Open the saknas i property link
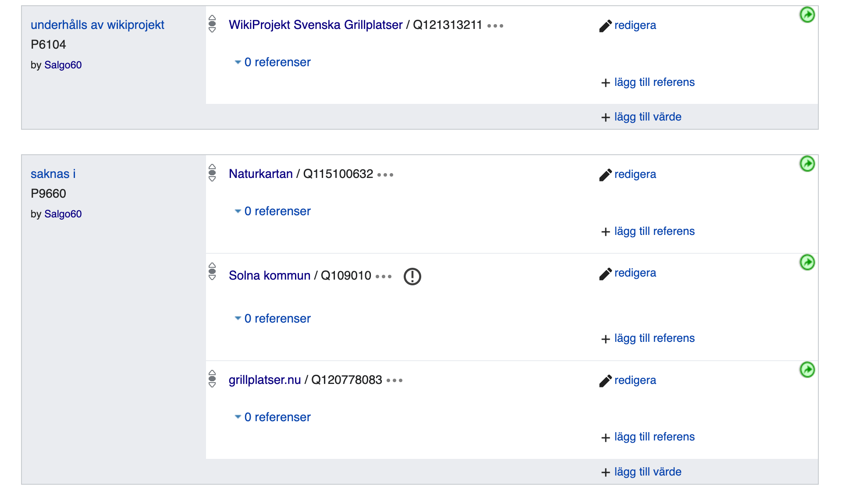Image resolution: width=860 pixels, height=504 pixels. click(53, 174)
